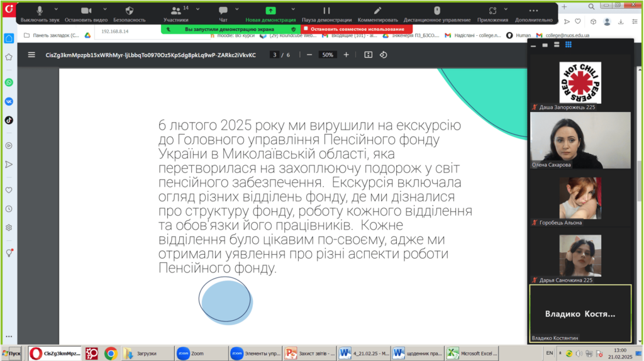Select Олена Сахарова video thumbnail

click(x=580, y=140)
